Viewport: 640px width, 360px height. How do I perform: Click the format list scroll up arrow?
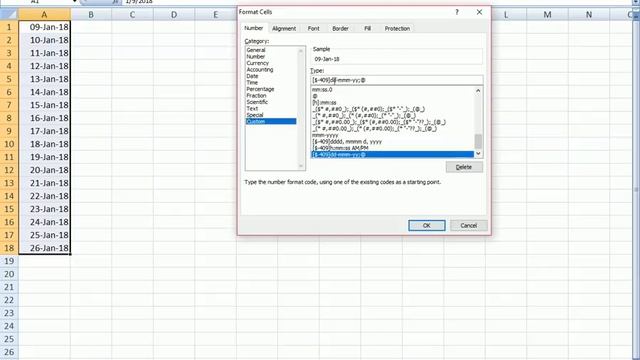(x=478, y=91)
